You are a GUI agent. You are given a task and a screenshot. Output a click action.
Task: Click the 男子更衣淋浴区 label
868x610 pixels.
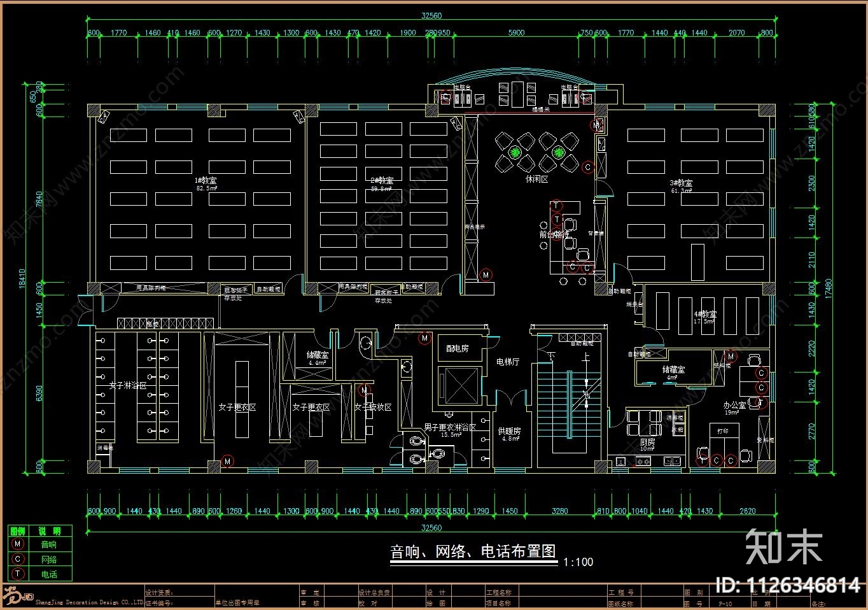click(450, 427)
